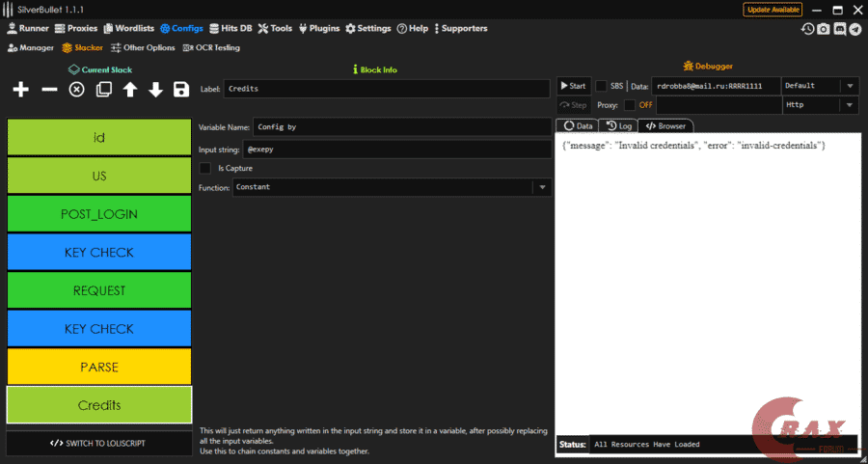Enable the SBS checkbox

point(601,86)
